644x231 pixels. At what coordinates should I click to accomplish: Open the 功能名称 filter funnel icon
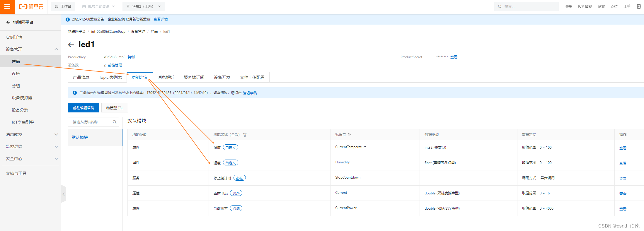245,135
